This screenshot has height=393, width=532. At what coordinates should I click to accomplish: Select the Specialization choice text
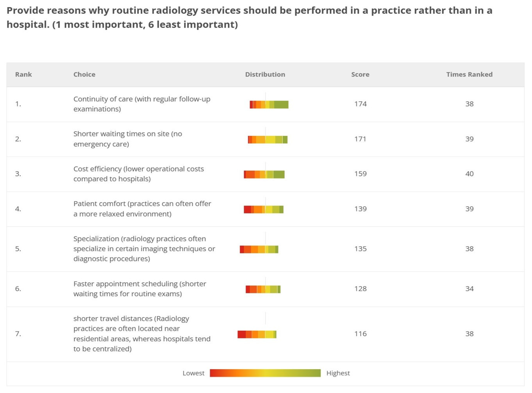click(x=144, y=249)
